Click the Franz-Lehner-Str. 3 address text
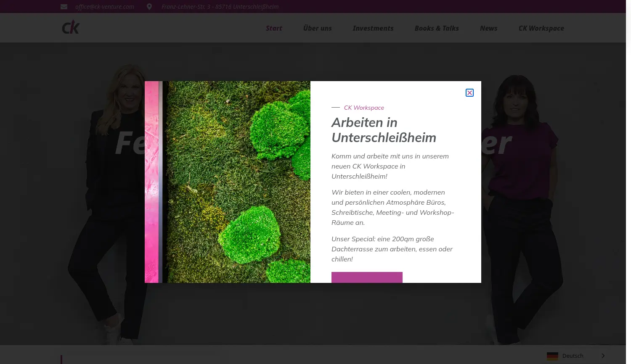Viewport: 631px width, 364px height. 220,6
